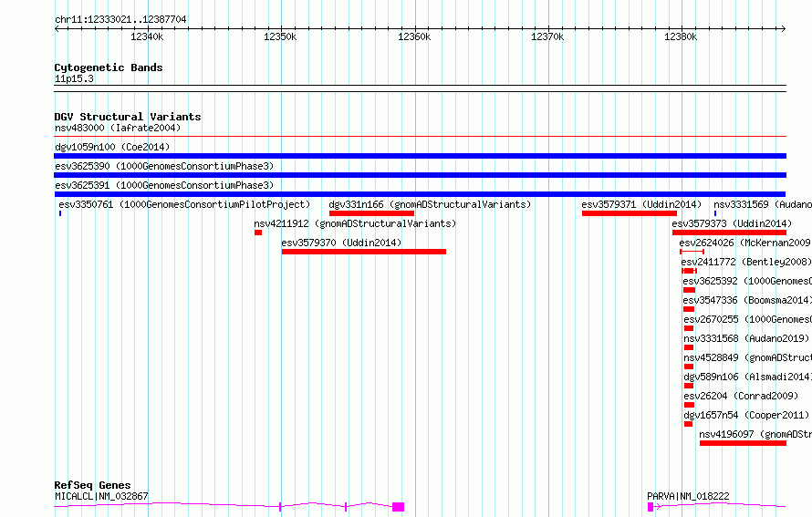
Task: Open esv3350761 PilotProject variant label
Action: pos(184,204)
